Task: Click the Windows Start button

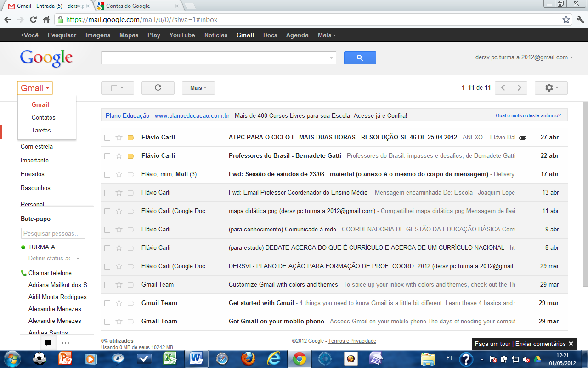Action: tap(13, 358)
